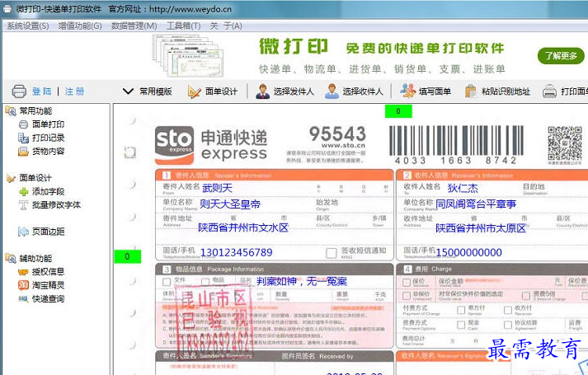Tick the 非保价 checkbox
The image size is (588, 375).
click(x=406, y=296)
